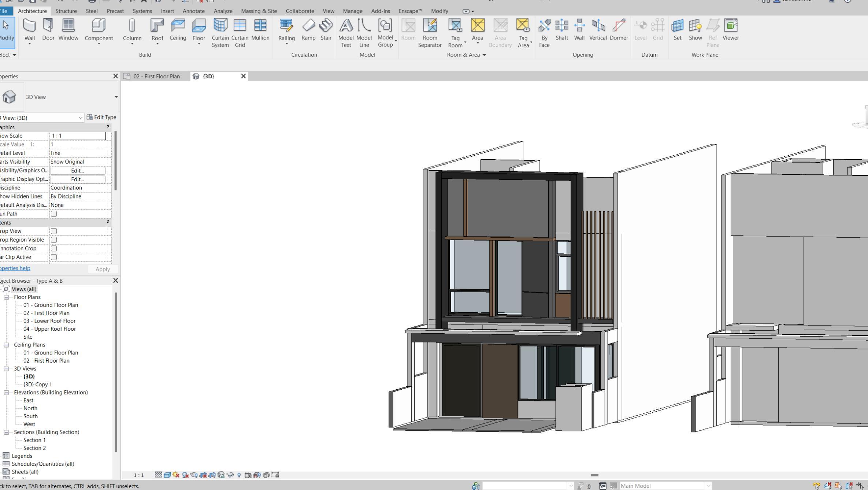Click the View Scale input field
The width and height of the screenshot is (868, 490).
coord(78,136)
